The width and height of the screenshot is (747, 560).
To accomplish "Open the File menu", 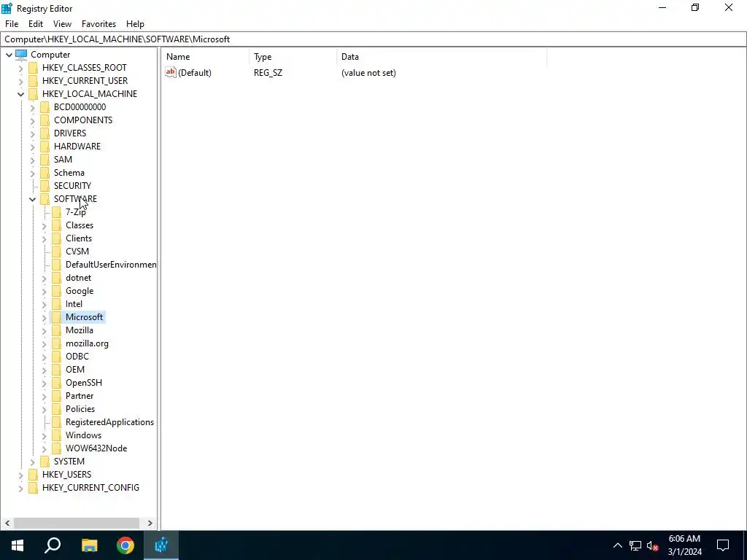I will tap(12, 24).
